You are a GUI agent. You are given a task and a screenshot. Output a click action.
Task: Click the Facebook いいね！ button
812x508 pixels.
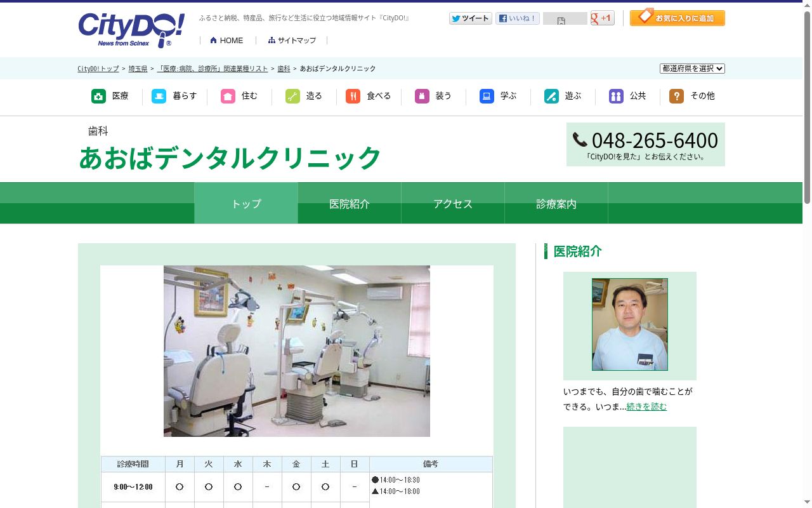[x=518, y=18]
